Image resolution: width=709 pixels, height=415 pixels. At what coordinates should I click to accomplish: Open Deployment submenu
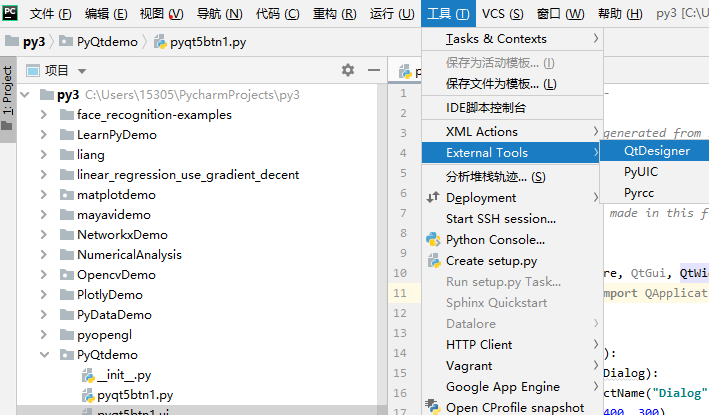point(512,198)
